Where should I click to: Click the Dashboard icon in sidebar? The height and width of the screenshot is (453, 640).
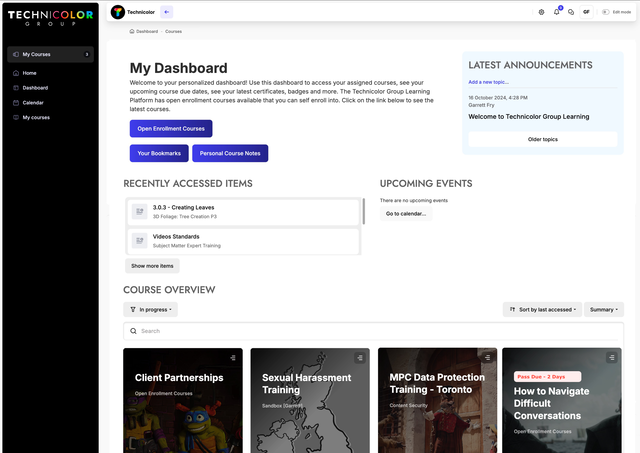click(x=16, y=88)
